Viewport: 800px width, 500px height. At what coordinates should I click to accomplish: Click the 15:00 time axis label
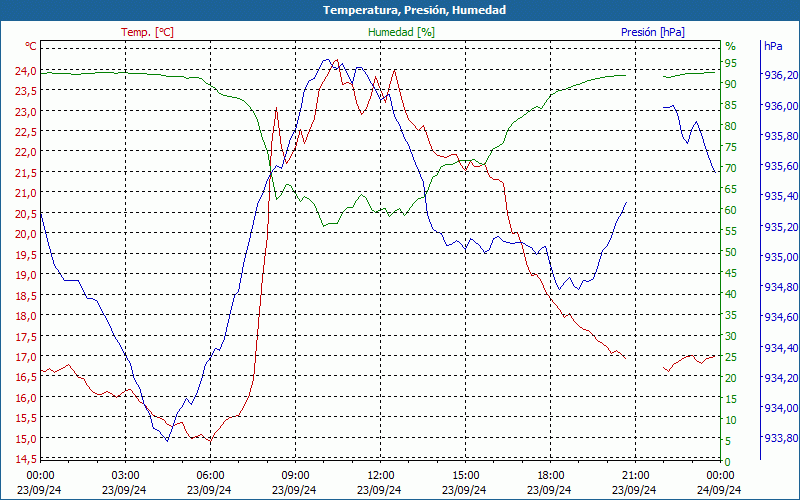tap(465, 476)
